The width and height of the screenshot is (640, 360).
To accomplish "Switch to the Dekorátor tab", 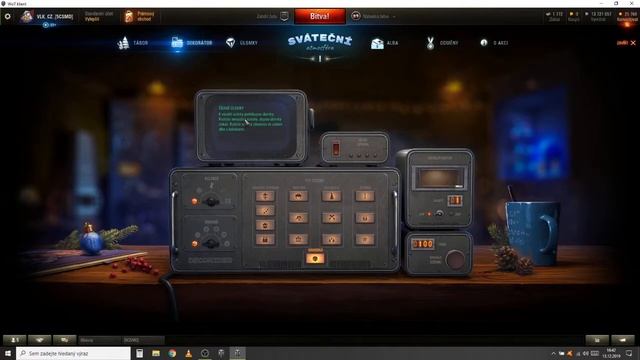I will click(x=192, y=42).
